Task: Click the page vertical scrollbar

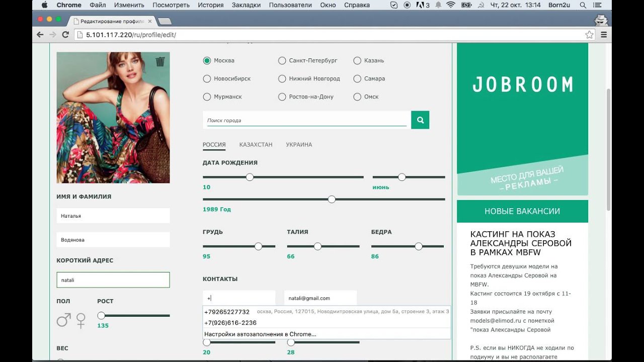Action: click(x=609, y=150)
